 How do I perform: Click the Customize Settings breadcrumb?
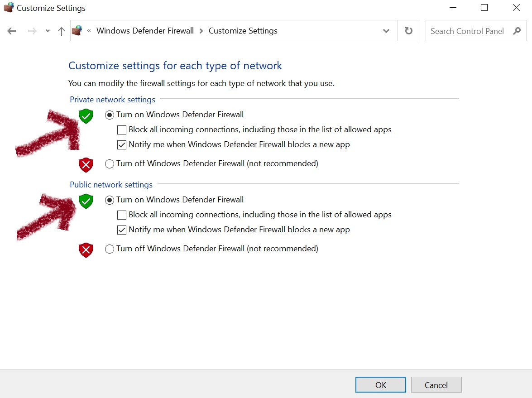tap(243, 30)
